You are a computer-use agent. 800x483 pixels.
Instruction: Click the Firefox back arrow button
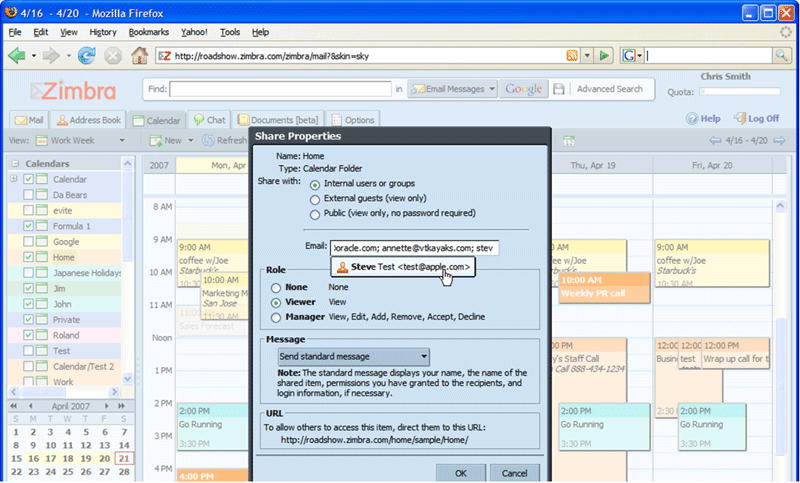[17, 56]
